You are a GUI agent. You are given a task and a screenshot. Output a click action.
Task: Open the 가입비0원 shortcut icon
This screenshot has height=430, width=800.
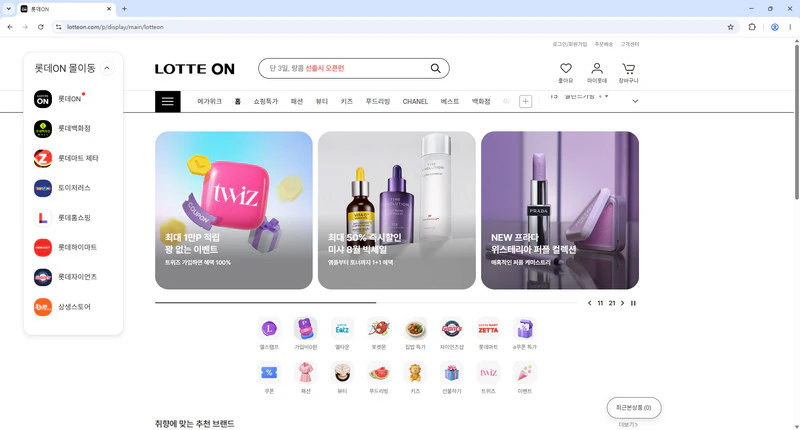point(306,329)
